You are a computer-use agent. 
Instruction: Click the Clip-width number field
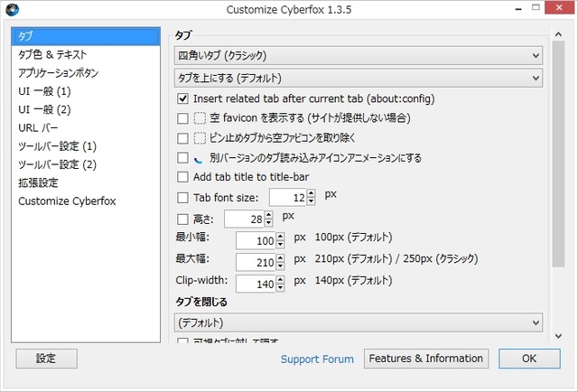click(x=256, y=284)
